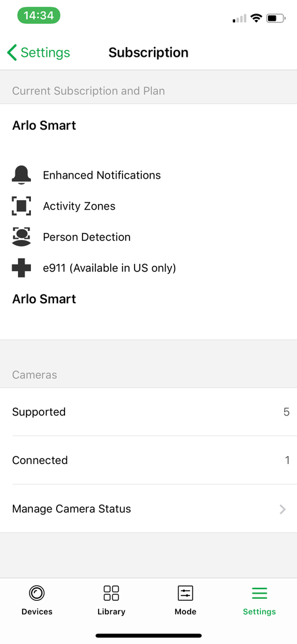Screen dimensions: 297x644
Task: Tap the Settings hamburger icon
Action: (259, 593)
